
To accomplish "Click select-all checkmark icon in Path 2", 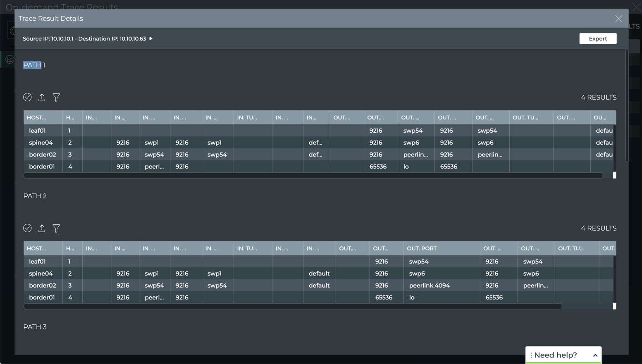I will [x=27, y=228].
